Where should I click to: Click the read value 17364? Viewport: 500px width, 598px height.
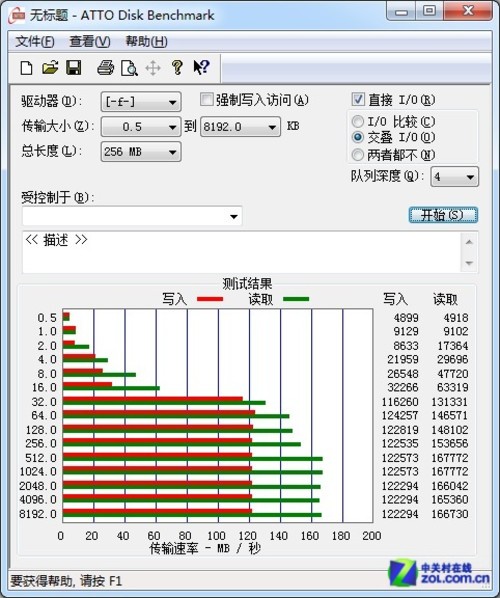tap(453, 346)
